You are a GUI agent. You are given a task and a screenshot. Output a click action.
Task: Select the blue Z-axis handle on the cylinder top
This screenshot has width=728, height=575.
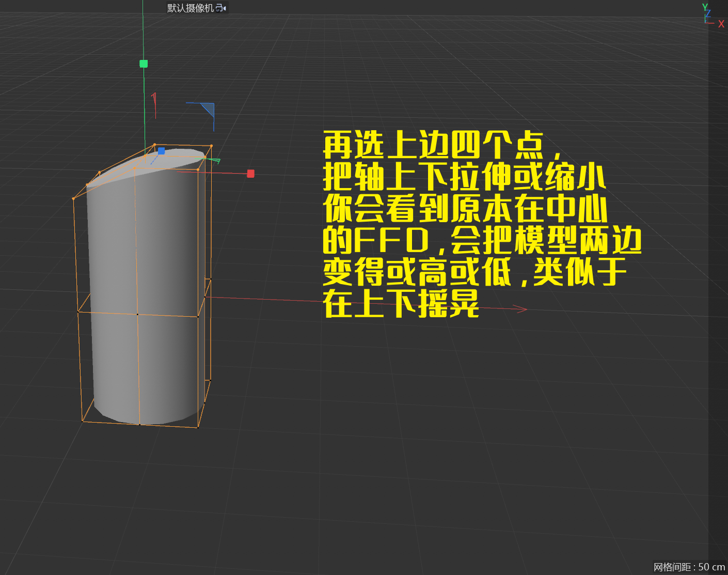161,151
